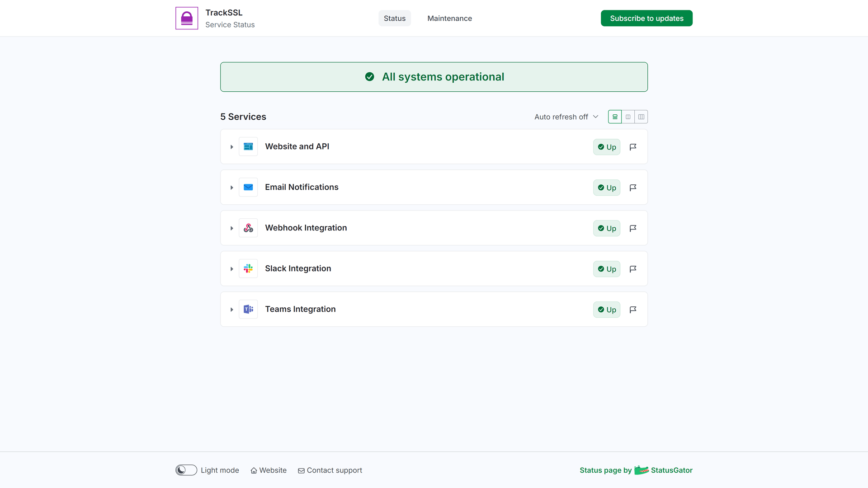868x488 pixels.
Task: Select the two-column layout view
Action: (628, 117)
